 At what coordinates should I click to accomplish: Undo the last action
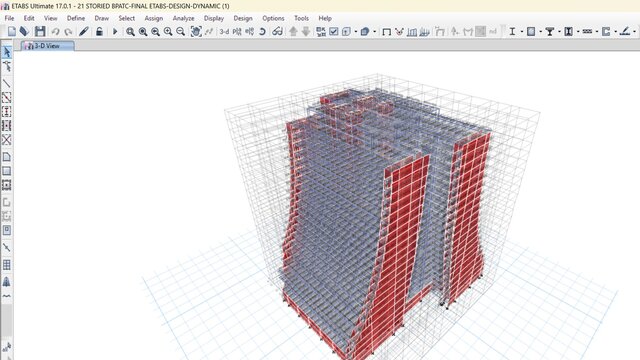(x=56, y=31)
